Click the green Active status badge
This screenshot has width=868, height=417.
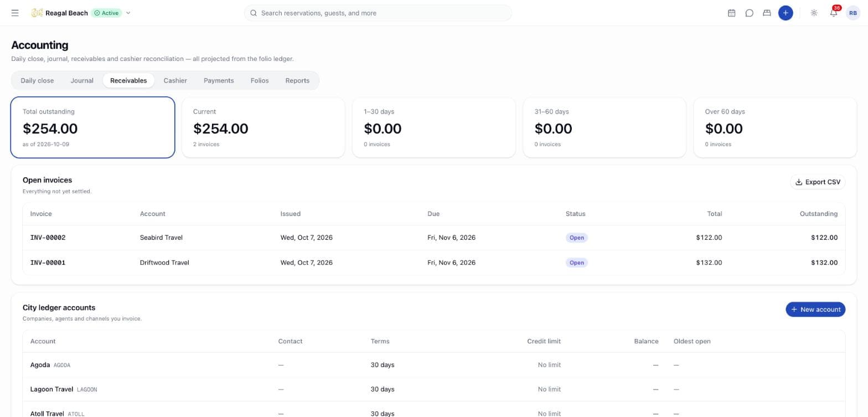click(x=106, y=13)
